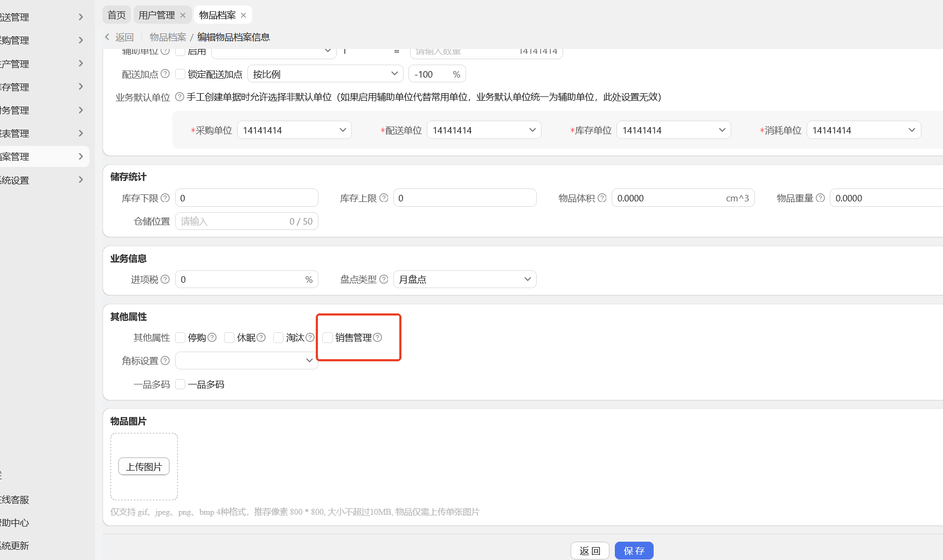Switch to the 用户管理 tab
943x560 pixels.
[156, 15]
